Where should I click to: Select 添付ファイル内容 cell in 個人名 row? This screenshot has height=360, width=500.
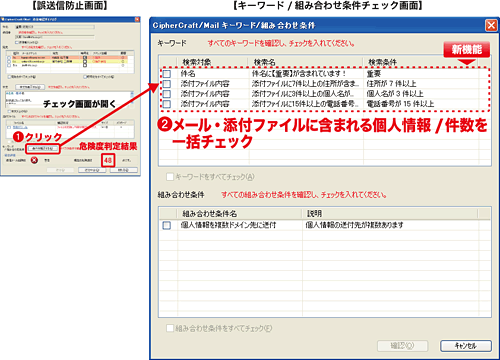click(x=205, y=94)
